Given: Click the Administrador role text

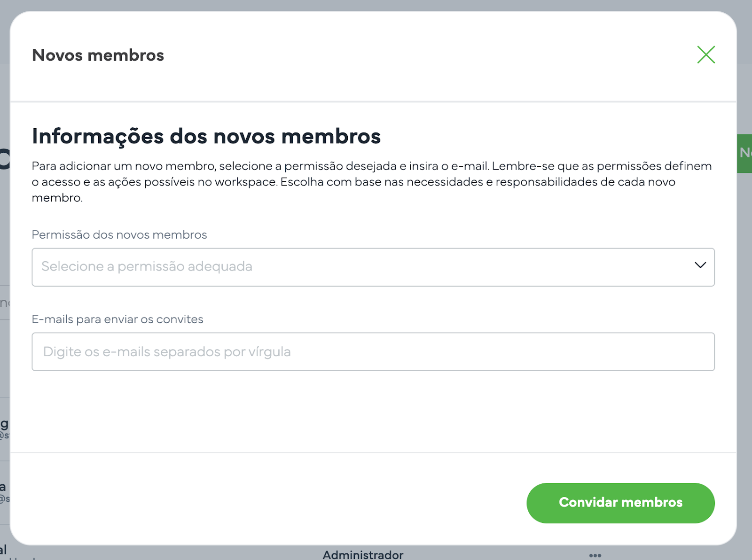Looking at the screenshot, I should [x=363, y=555].
